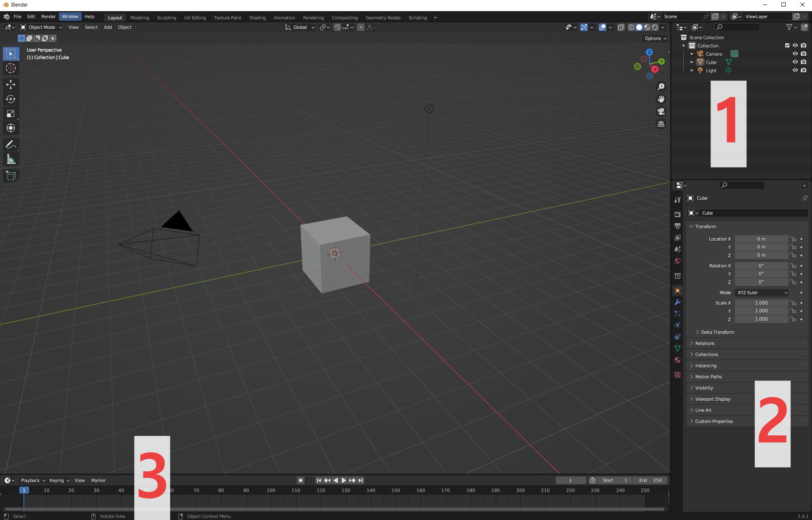Toggle Light visibility eye icon
812x520 pixels.
[795, 70]
